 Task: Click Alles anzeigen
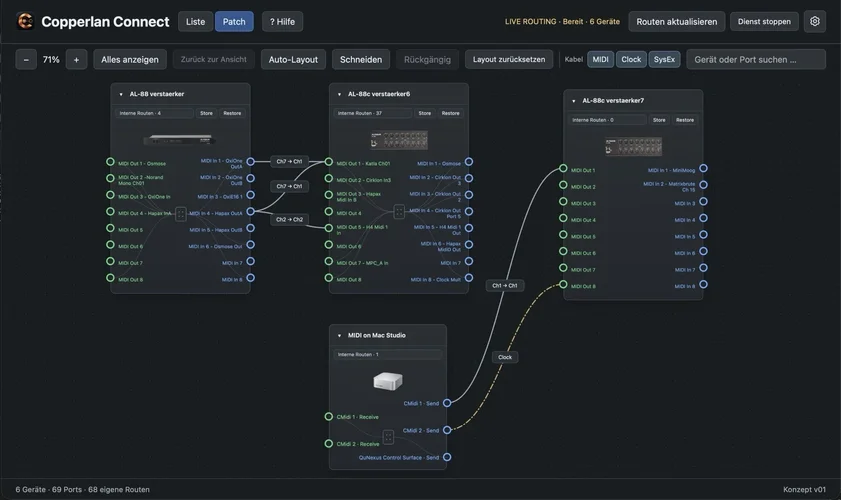[130, 60]
